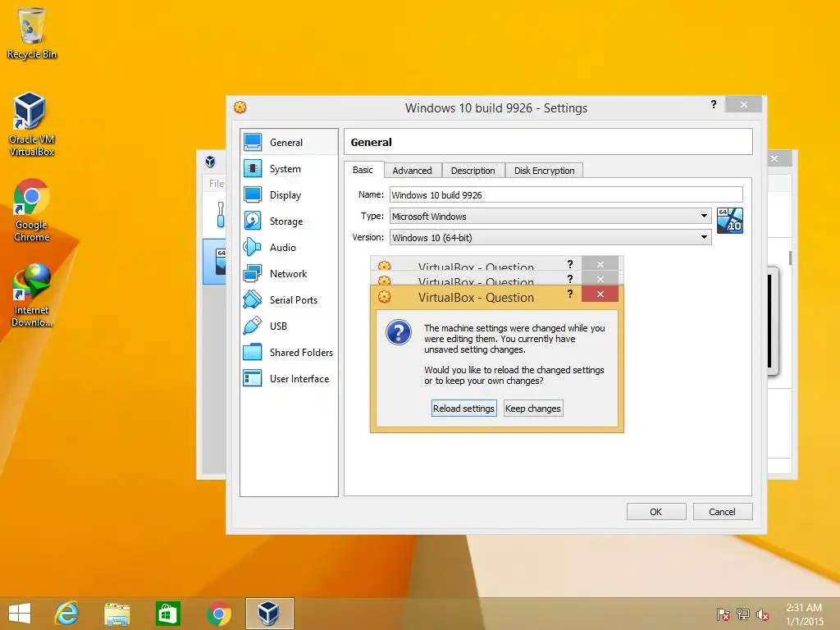840x630 pixels.
Task: Open File Explorer from taskbar
Action: pyautogui.click(x=116, y=614)
